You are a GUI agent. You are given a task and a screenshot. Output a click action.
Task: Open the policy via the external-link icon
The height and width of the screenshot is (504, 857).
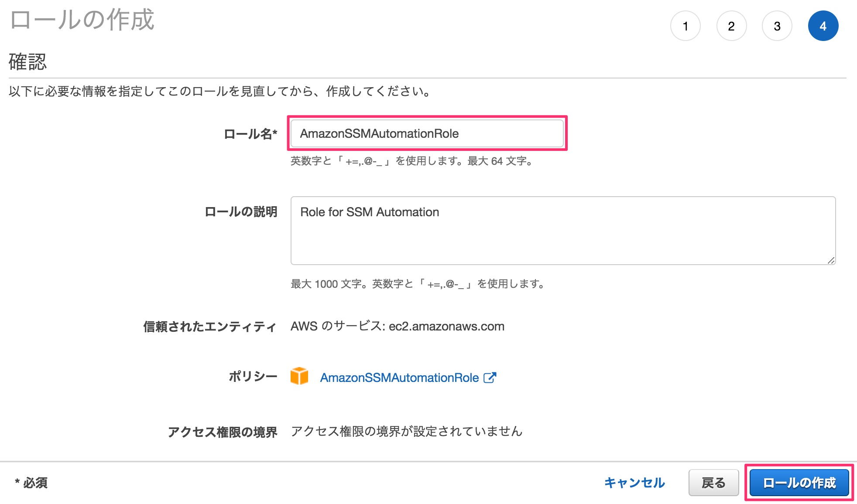490,377
